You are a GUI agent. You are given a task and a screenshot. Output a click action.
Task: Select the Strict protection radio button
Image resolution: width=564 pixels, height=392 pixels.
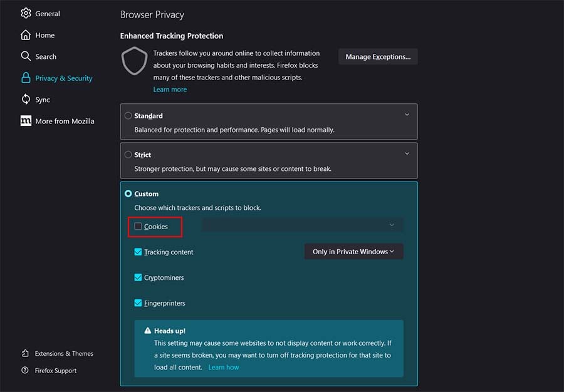point(128,155)
